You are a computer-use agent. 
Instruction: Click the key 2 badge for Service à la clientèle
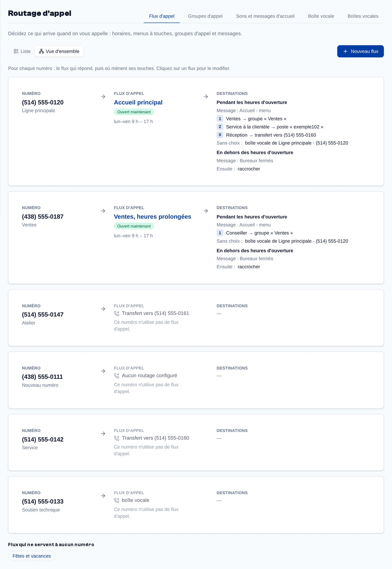[x=220, y=127]
